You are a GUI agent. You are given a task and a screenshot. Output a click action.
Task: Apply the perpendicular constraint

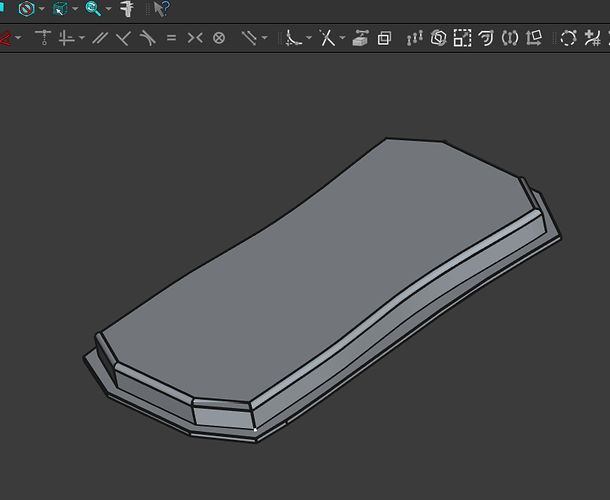click(x=124, y=38)
